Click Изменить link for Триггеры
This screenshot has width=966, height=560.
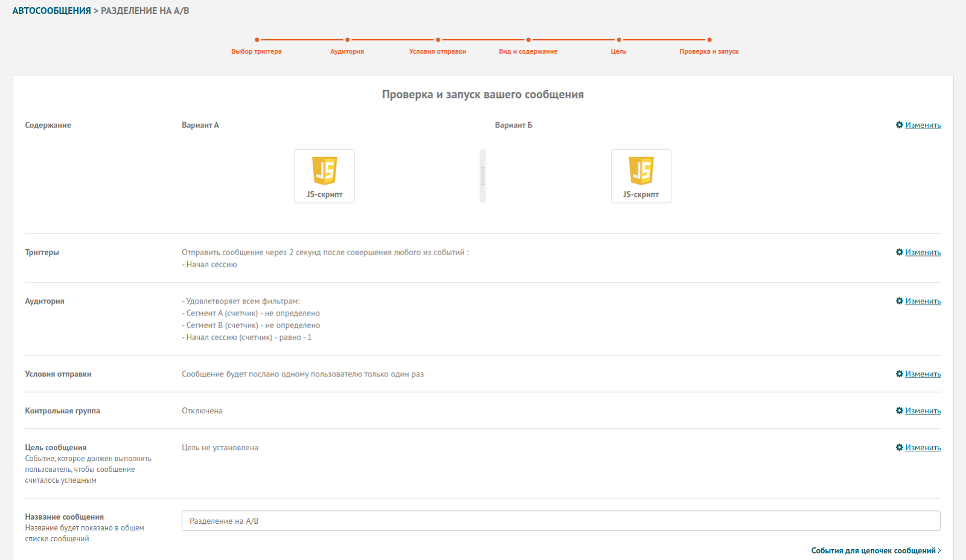[x=923, y=253]
